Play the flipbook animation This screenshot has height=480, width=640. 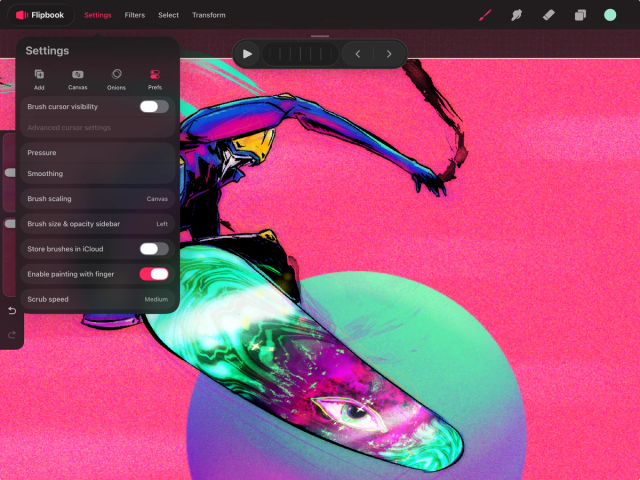(x=247, y=54)
